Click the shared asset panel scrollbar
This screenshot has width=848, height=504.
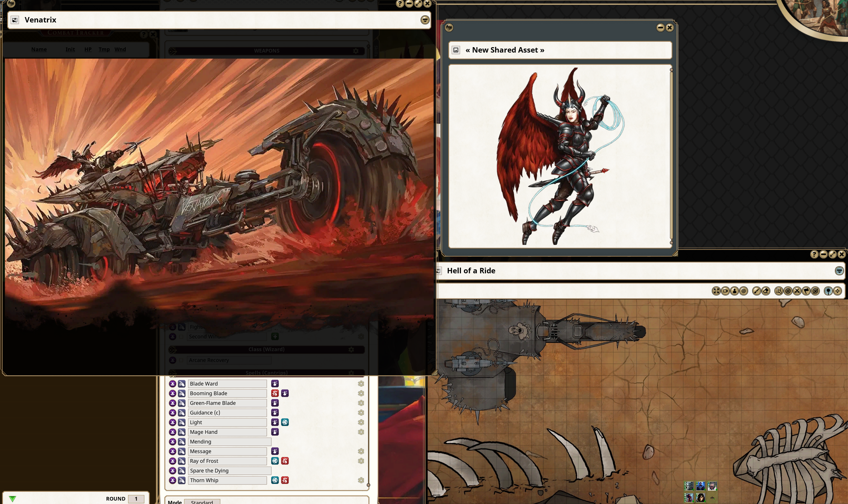pos(671,156)
